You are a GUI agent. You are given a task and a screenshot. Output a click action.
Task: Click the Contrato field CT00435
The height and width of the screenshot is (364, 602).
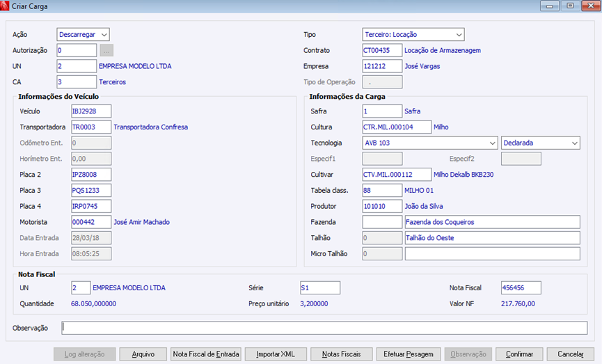tap(382, 50)
